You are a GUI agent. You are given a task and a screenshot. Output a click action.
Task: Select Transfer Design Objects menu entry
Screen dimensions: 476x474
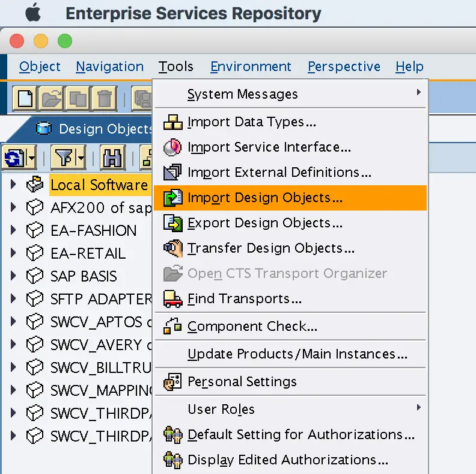pos(290,248)
